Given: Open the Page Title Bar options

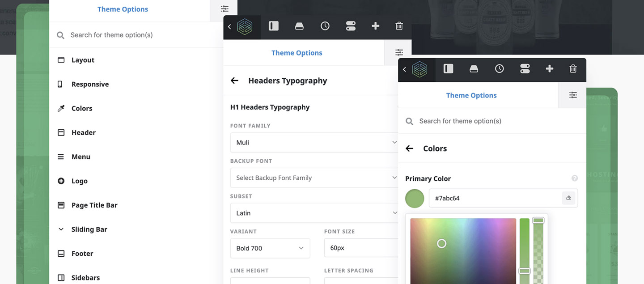Looking at the screenshot, I should coord(94,205).
